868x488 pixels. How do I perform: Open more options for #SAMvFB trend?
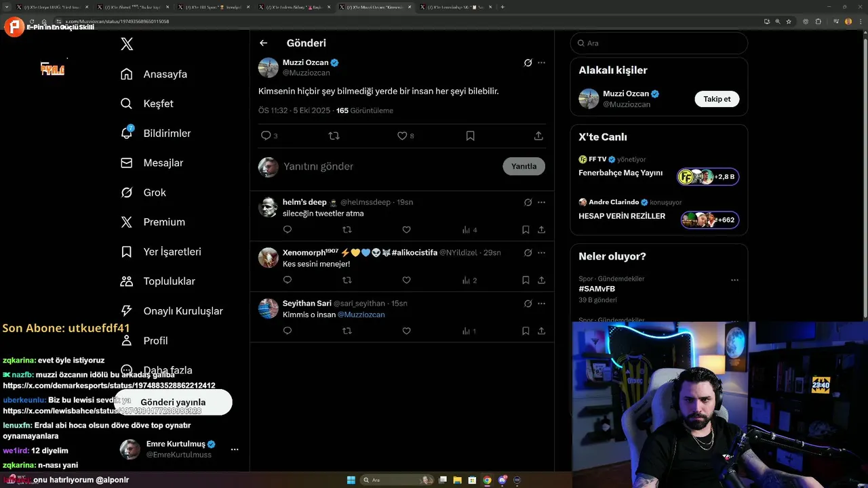(x=734, y=280)
